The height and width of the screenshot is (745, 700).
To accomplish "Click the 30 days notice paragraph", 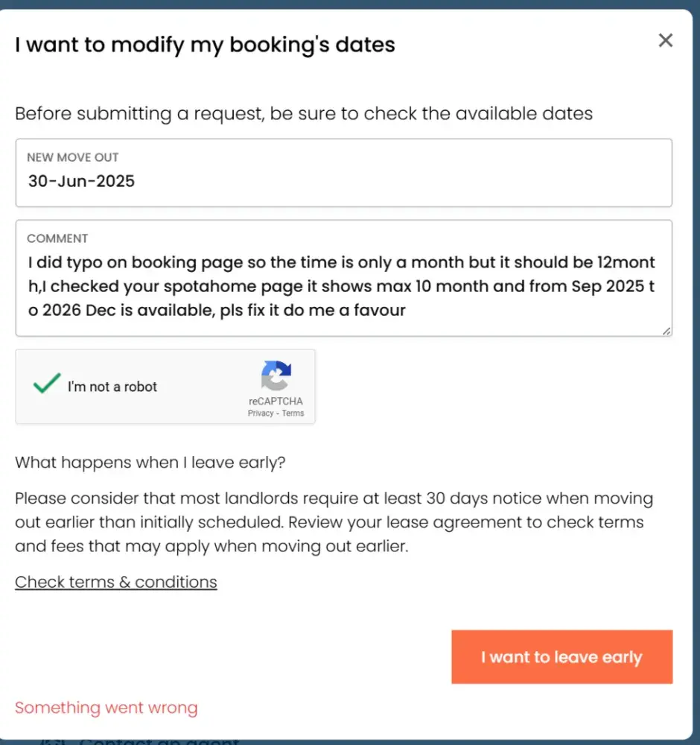I will [x=334, y=522].
